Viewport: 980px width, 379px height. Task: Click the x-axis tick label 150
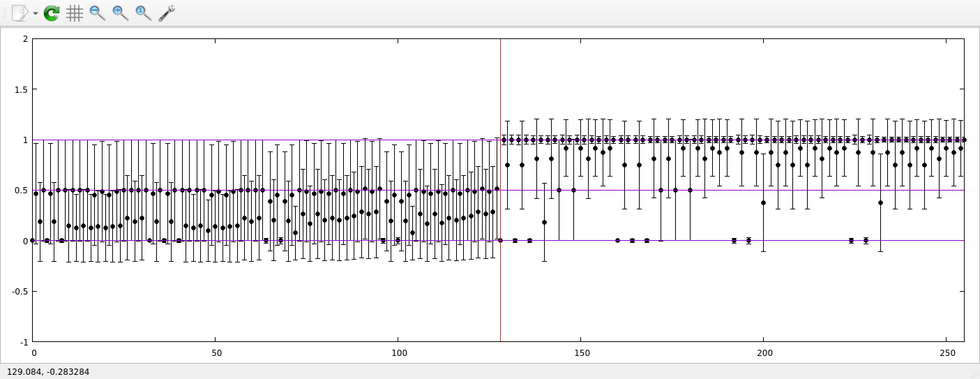pos(581,353)
